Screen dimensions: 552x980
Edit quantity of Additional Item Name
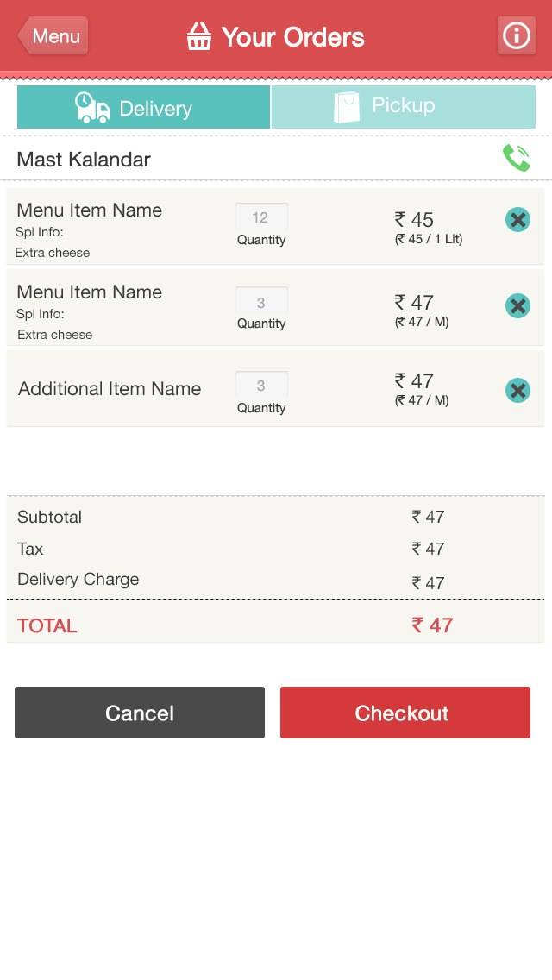[x=261, y=386]
